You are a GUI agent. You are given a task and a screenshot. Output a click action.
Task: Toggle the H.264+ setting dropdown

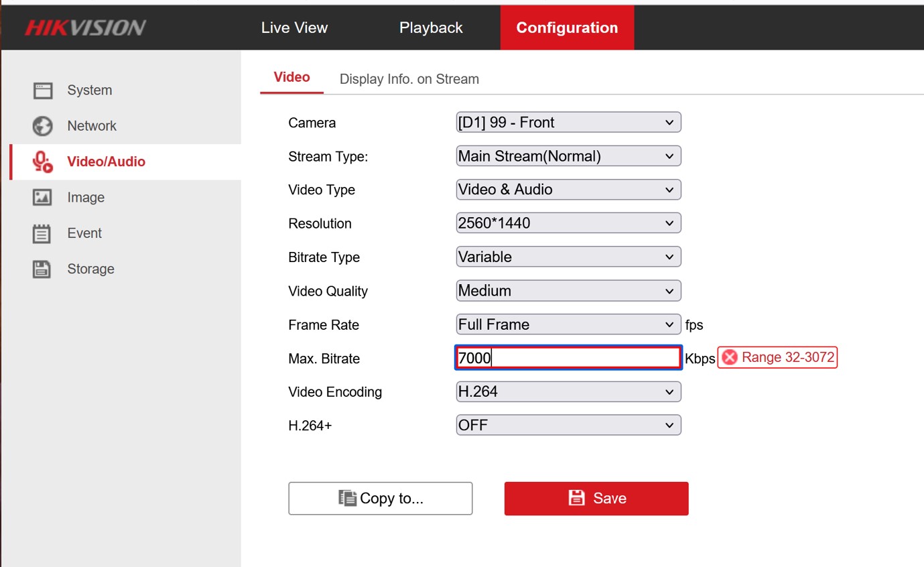[568, 425]
